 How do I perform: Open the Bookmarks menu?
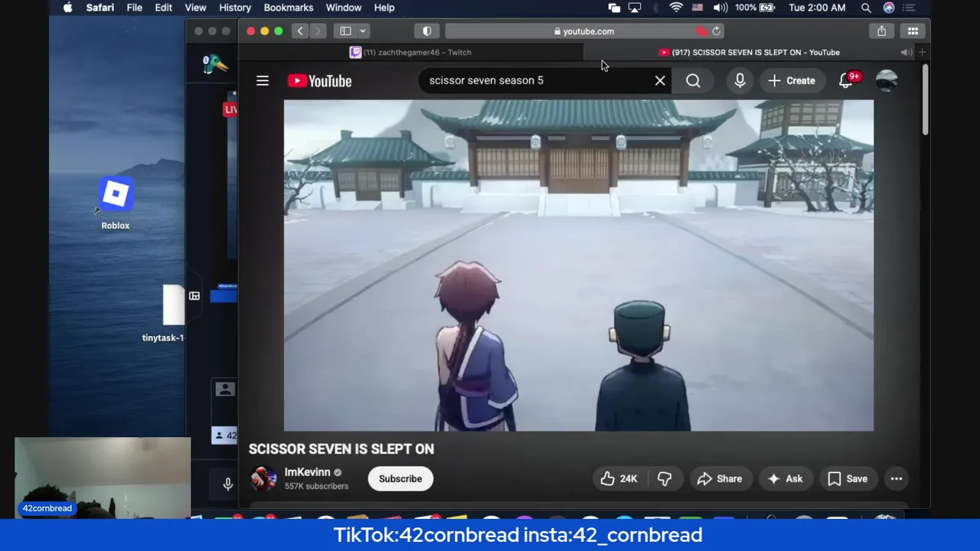point(288,8)
